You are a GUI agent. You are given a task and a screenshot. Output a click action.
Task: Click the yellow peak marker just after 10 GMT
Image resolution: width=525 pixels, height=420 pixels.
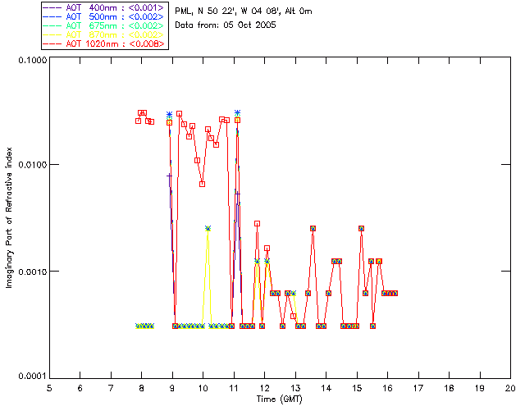point(208,228)
